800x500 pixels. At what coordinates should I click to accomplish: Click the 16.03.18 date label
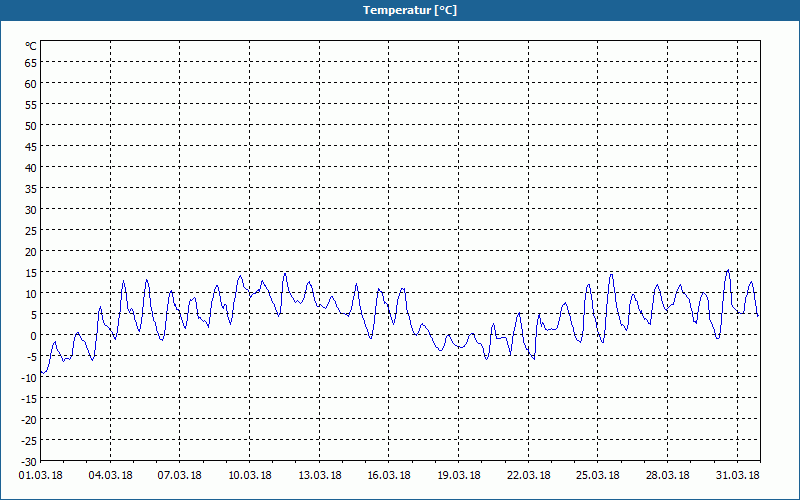(389, 475)
